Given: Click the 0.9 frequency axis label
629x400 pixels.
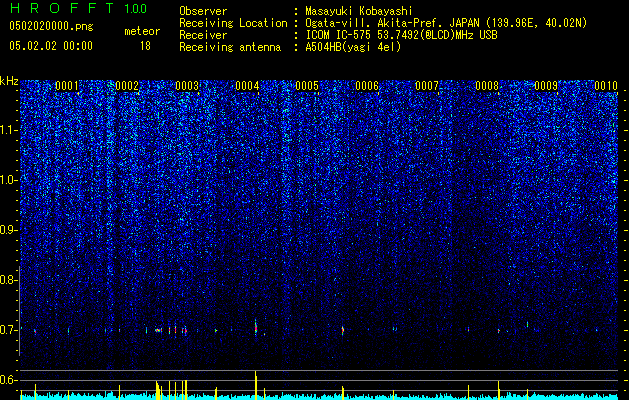Looking at the screenshot, I should pos(9,230).
